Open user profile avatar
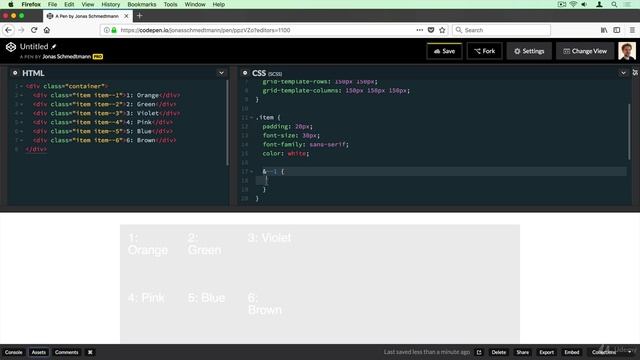Screen dimensions: 640x360 point(627,51)
